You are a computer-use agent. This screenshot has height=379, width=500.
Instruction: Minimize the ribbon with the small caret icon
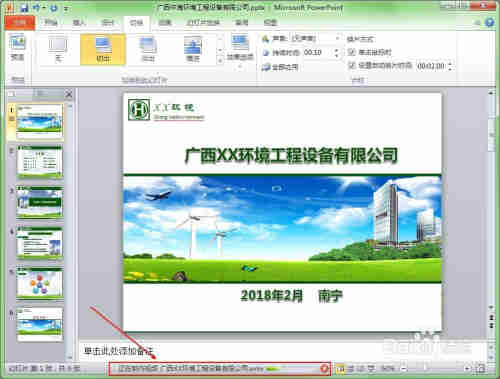[x=478, y=23]
